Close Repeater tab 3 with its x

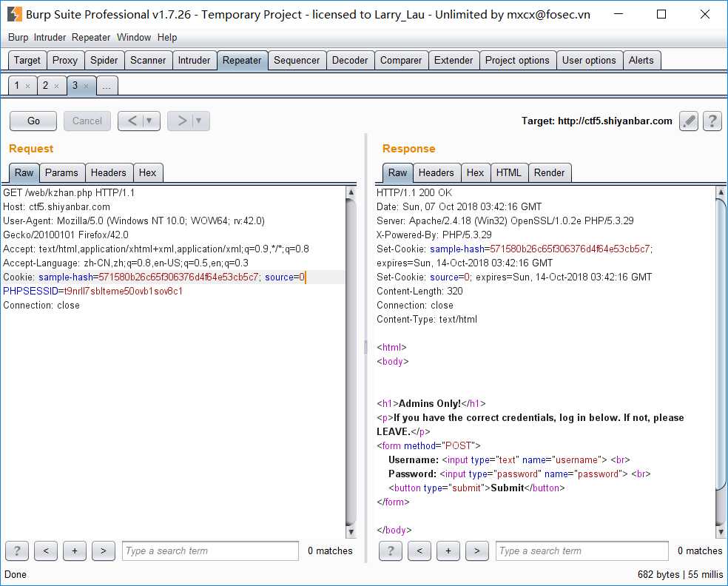[86, 86]
